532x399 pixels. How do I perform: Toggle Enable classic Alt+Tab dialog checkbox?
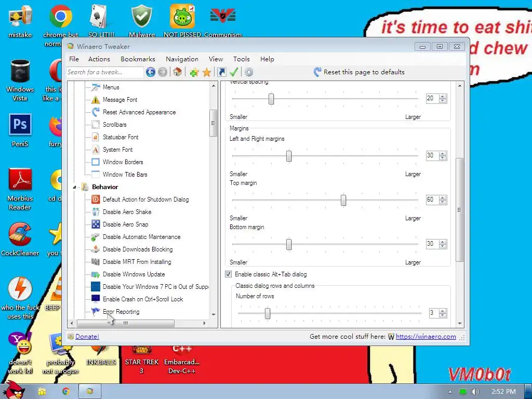coord(229,274)
